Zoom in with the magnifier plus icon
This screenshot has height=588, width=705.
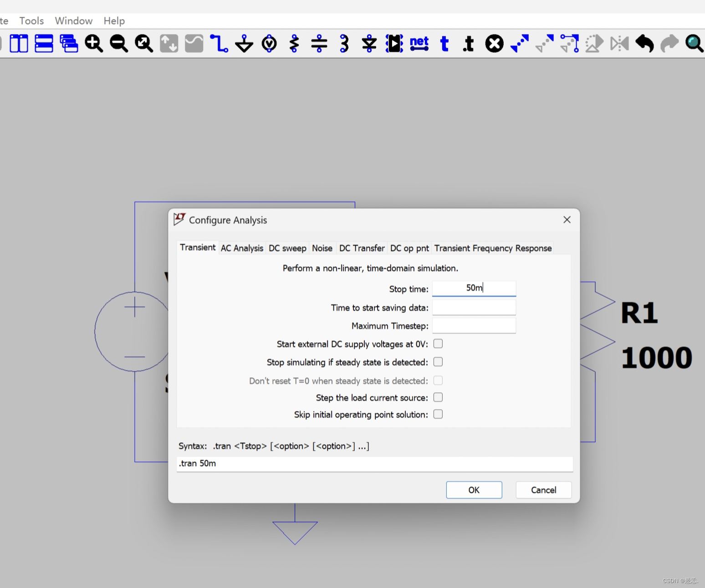(x=94, y=44)
